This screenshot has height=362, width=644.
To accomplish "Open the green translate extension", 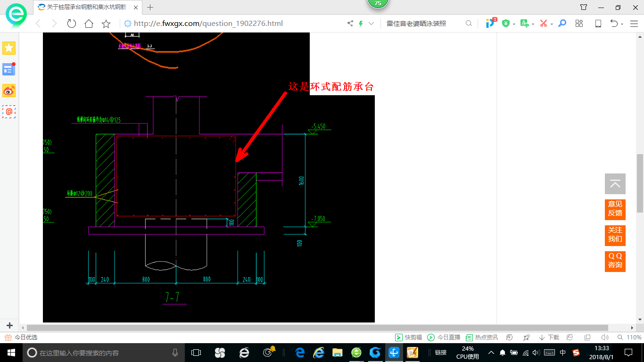I will coord(525,23).
